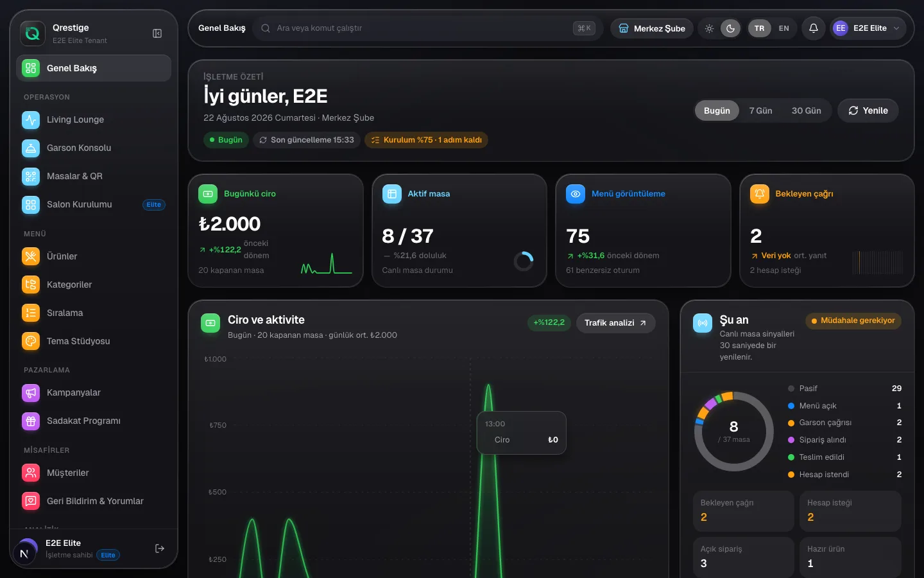Select the Bugün time range
Viewport: 924px width, 578px height.
(717, 110)
